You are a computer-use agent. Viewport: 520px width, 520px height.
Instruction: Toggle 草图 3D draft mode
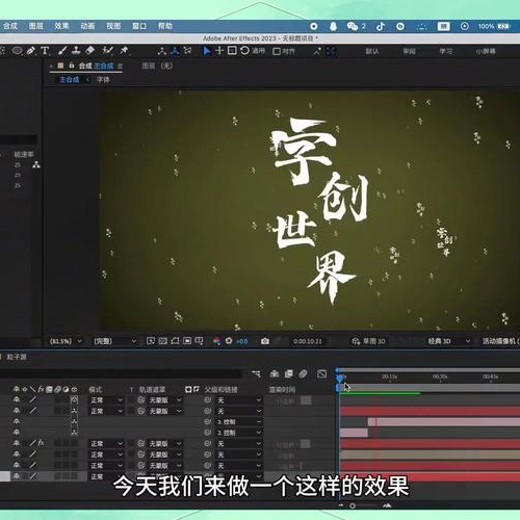point(369,341)
